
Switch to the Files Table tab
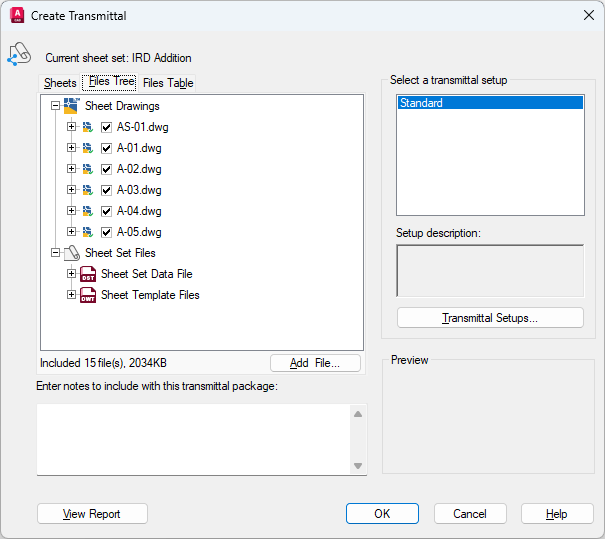[x=168, y=83]
